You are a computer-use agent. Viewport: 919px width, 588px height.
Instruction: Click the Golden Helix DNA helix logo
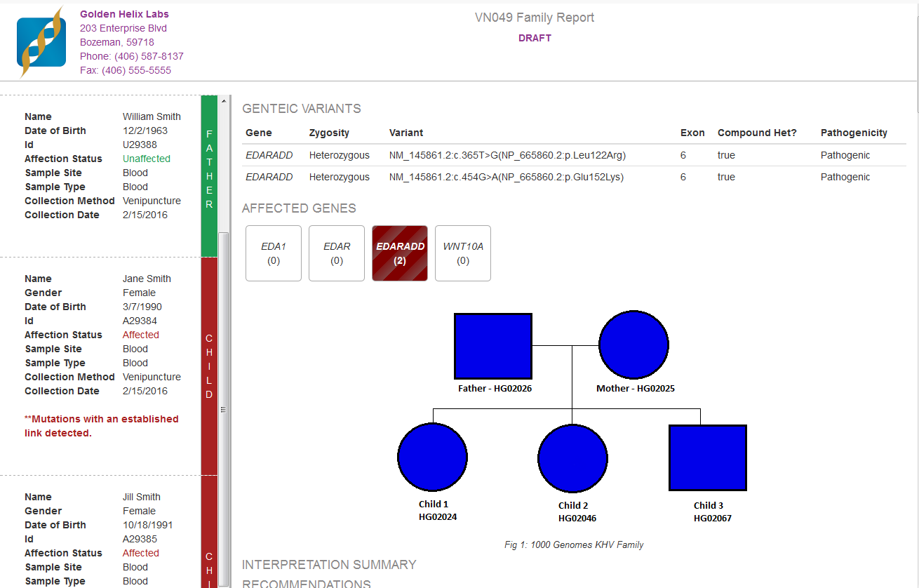(x=41, y=41)
